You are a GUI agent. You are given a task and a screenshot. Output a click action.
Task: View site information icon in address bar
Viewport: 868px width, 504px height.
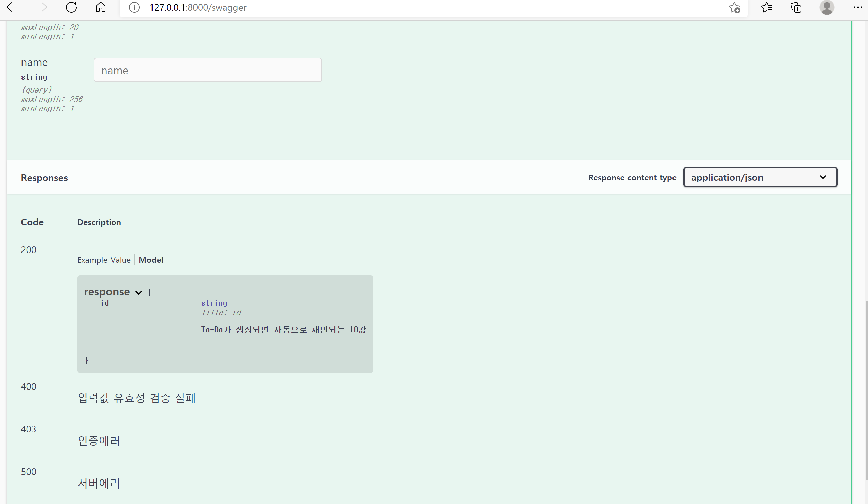[134, 7]
